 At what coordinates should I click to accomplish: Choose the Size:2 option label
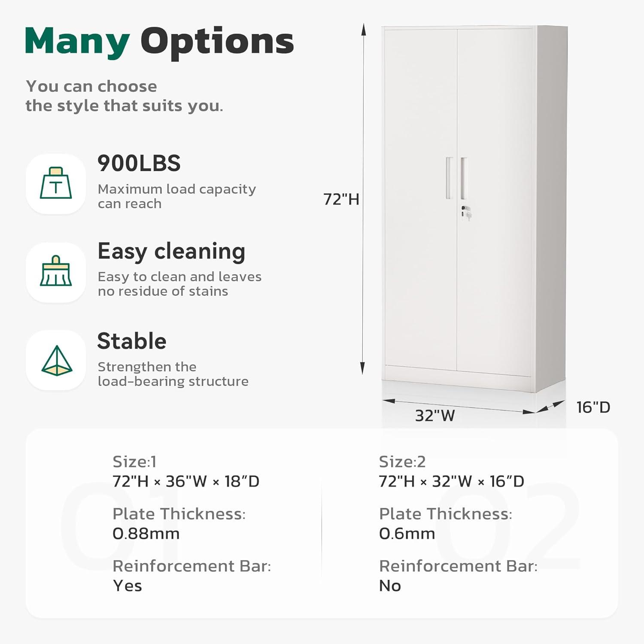point(402,462)
